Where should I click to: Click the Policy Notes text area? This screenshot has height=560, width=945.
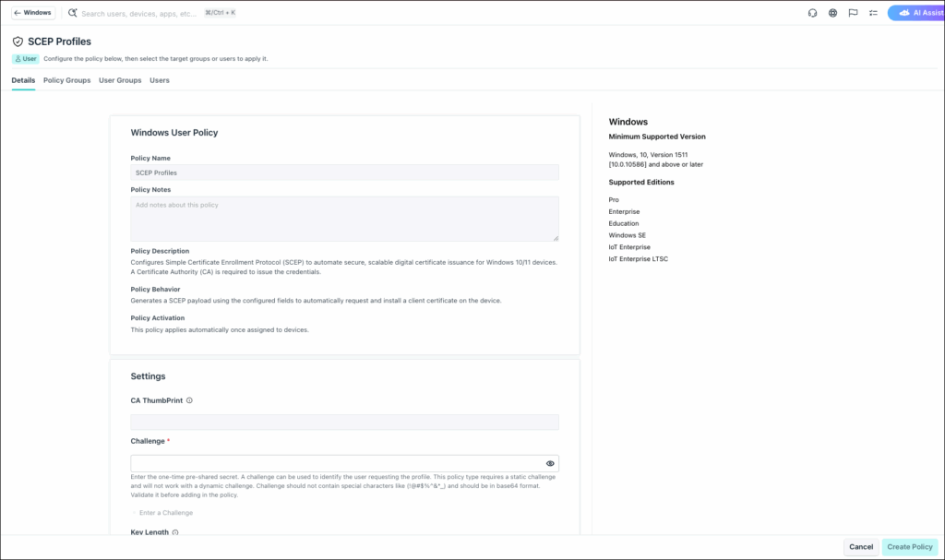point(345,219)
